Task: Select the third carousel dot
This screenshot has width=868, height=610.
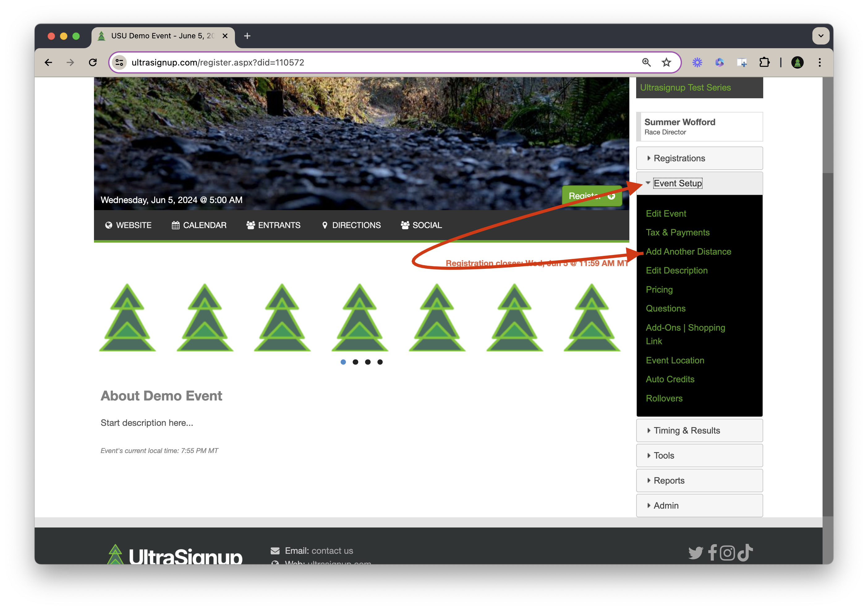Action: (x=368, y=362)
